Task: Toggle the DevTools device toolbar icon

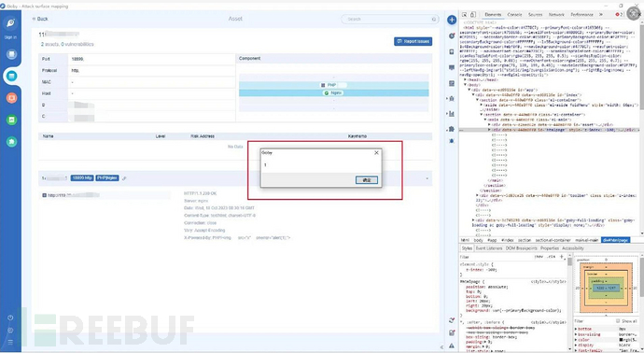Action: tap(473, 14)
